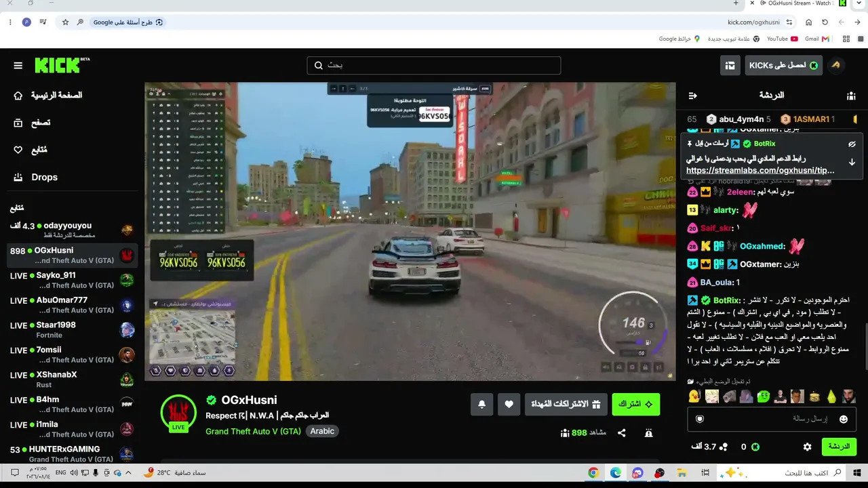Open YouTube bookmark
The width and height of the screenshot is (868, 488).
(782, 39)
